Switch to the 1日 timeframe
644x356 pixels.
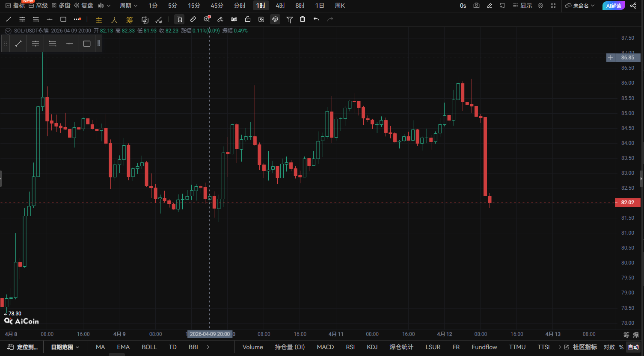pos(320,6)
